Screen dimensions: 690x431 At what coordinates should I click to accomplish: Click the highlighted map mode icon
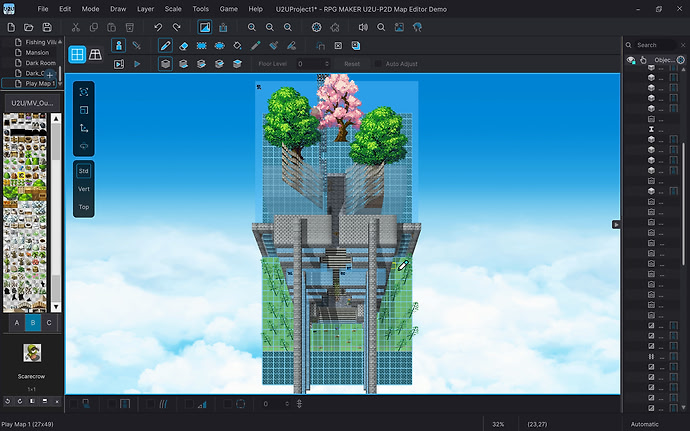[205, 27]
